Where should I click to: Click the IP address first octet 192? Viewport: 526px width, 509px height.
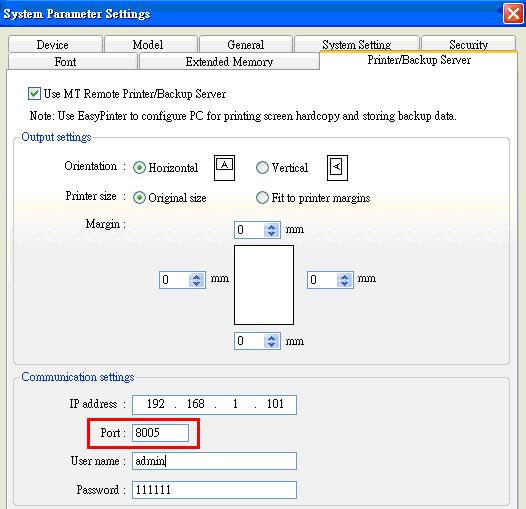[156, 404]
